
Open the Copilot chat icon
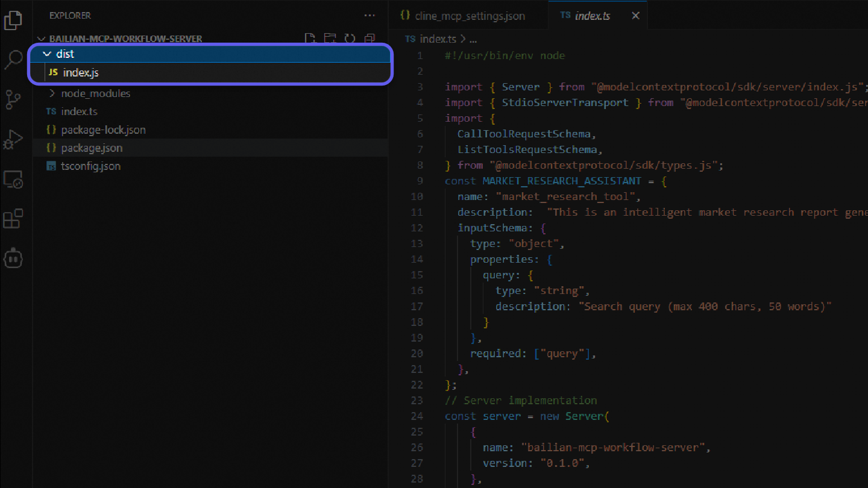[x=13, y=258]
